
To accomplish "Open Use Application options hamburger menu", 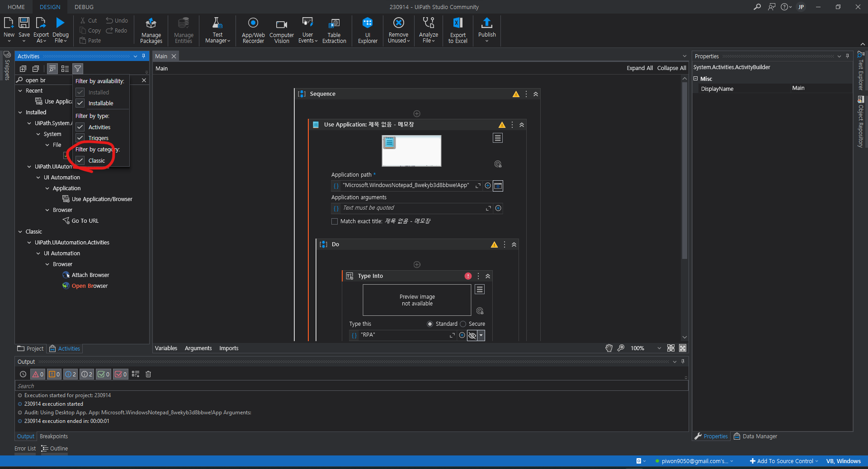I will point(498,138).
